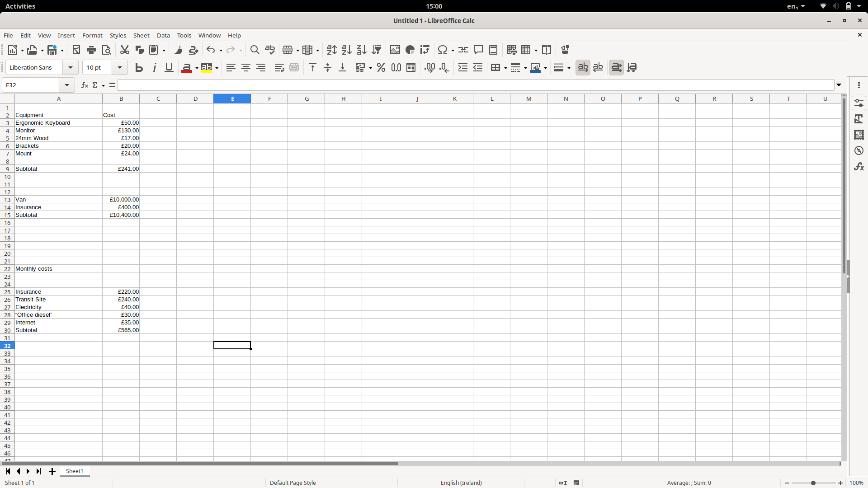The height and width of the screenshot is (488, 868).
Task: Select the Sheet1 tab
Action: (x=75, y=471)
